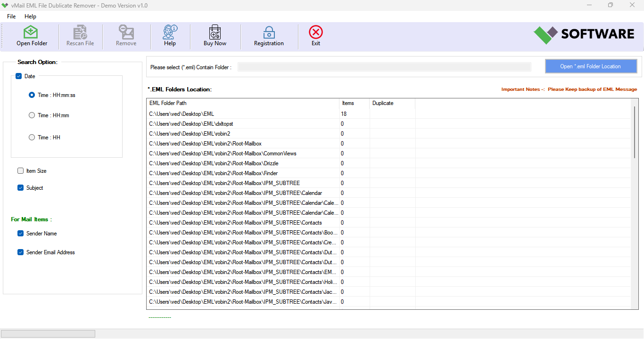
Task: Select Time : HH:mm:ss radio button
Action: click(x=32, y=95)
